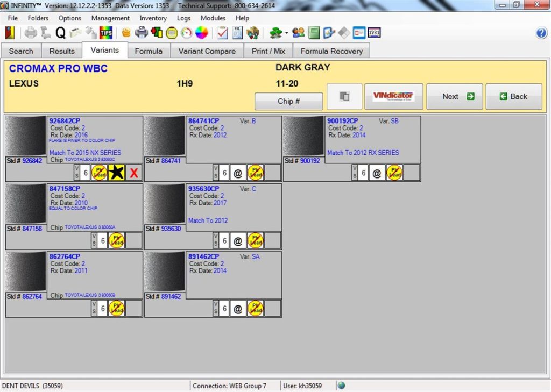This screenshot has height=392, width=551.
Task: Click the Next button
Action: (455, 96)
